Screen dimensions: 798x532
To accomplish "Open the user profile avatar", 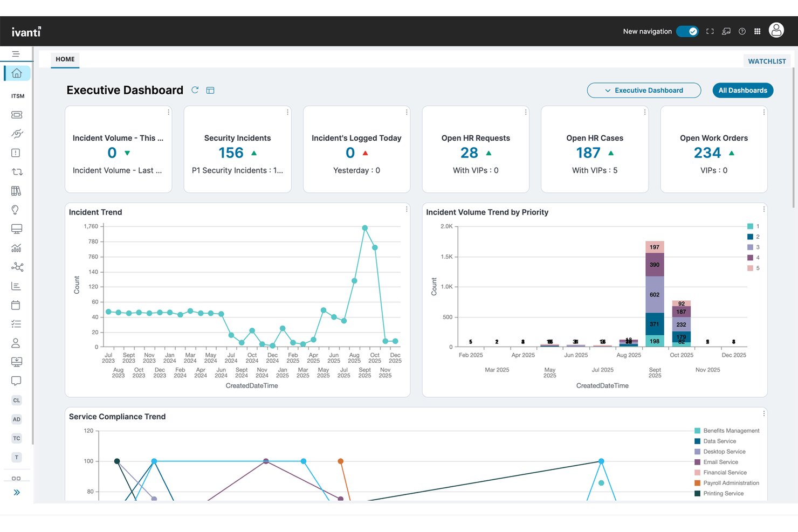I will pyautogui.click(x=776, y=30).
